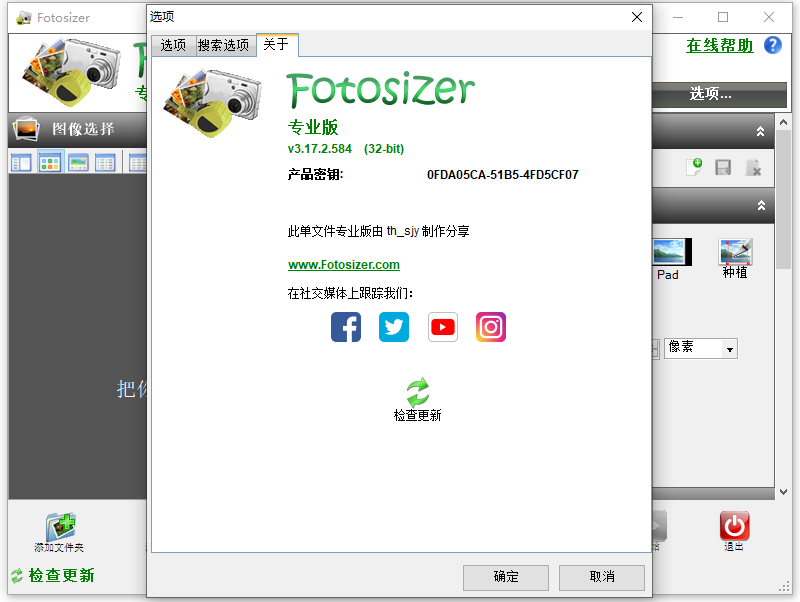Choose the Pad resize mode icon
The image size is (800, 602).
(x=672, y=252)
